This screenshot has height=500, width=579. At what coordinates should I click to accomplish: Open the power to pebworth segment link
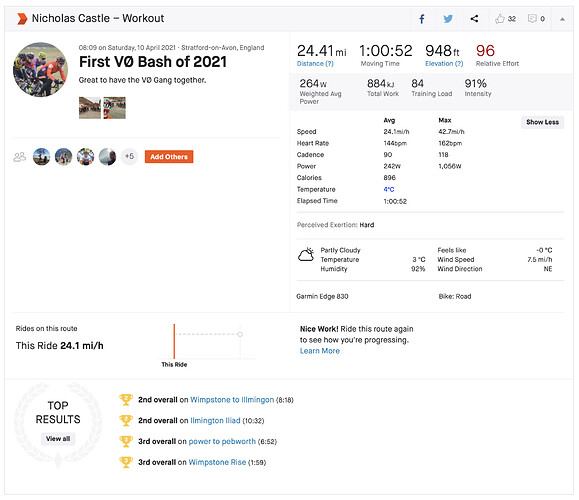pyautogui.click(x=222, y=442)
